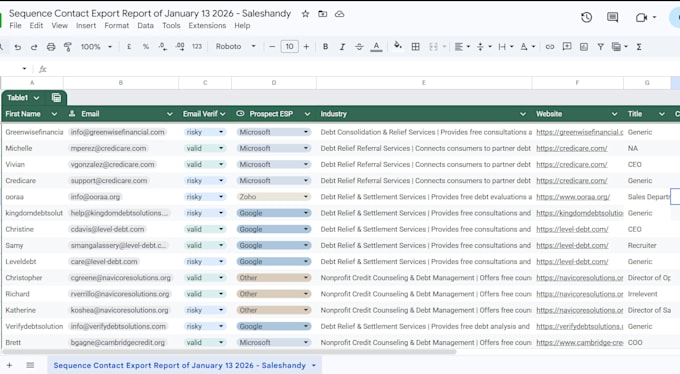Screen dimensions: 680x374
Task: Open Prospect ESP column header dropdown
Action: [x=307, y=114]
